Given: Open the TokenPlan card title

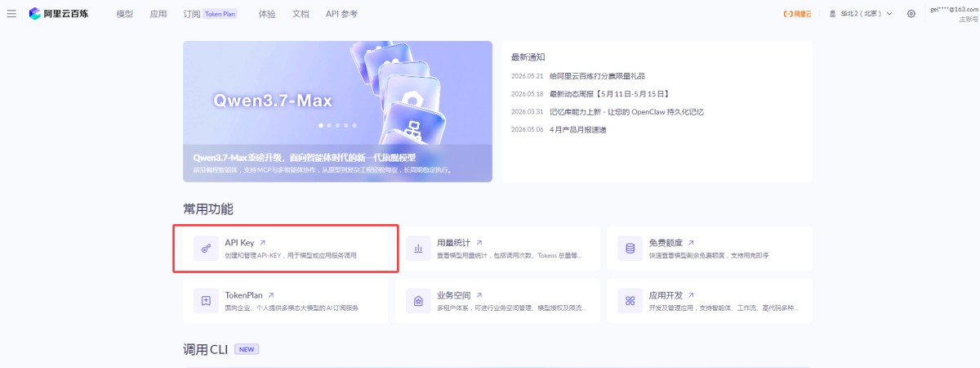Looking at the screenshot, I should [244, 295].
